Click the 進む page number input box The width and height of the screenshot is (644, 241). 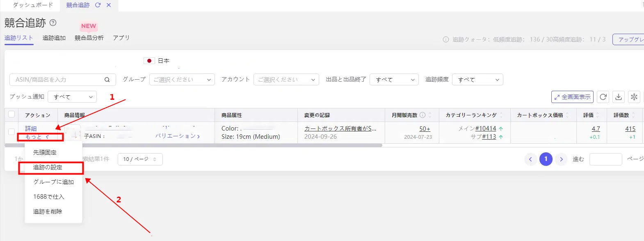coord(606,159)
